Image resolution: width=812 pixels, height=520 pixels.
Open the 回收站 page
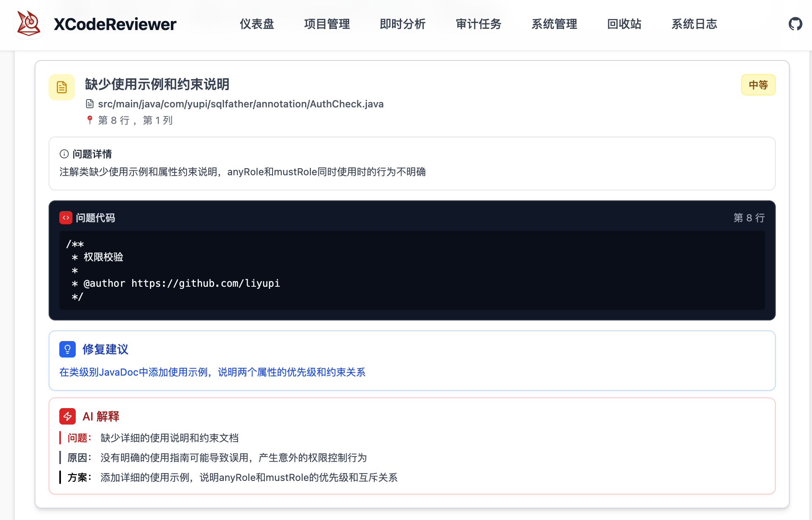[x=623, y=24]
